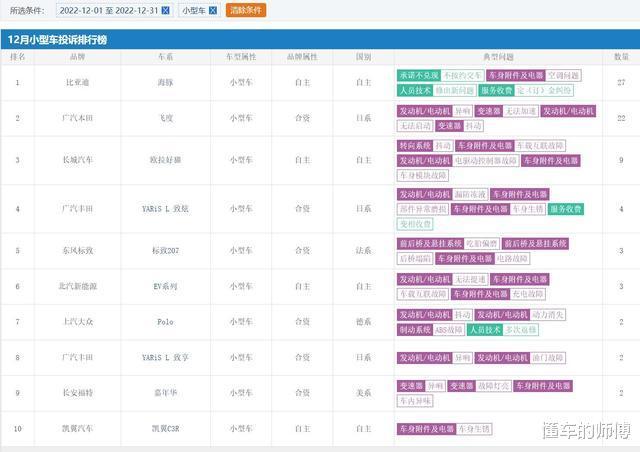
Task: Select the 凯翼汽车 brand cell
Action: (x=78, y=429)
